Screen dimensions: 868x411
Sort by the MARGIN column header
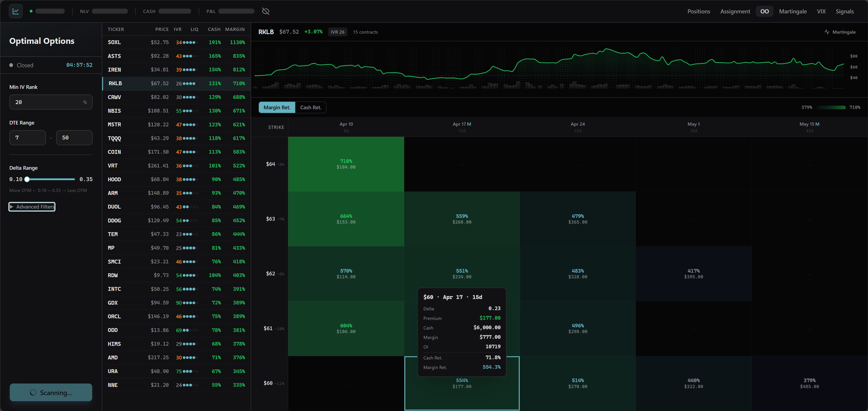coord(235,29)
